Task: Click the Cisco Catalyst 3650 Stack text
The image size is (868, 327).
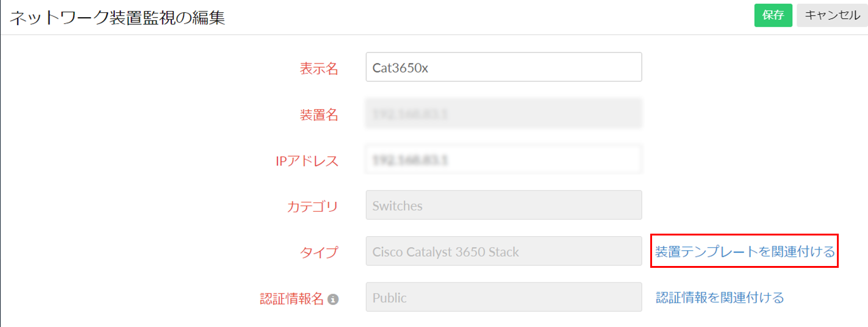Action: tap(445, 252)
